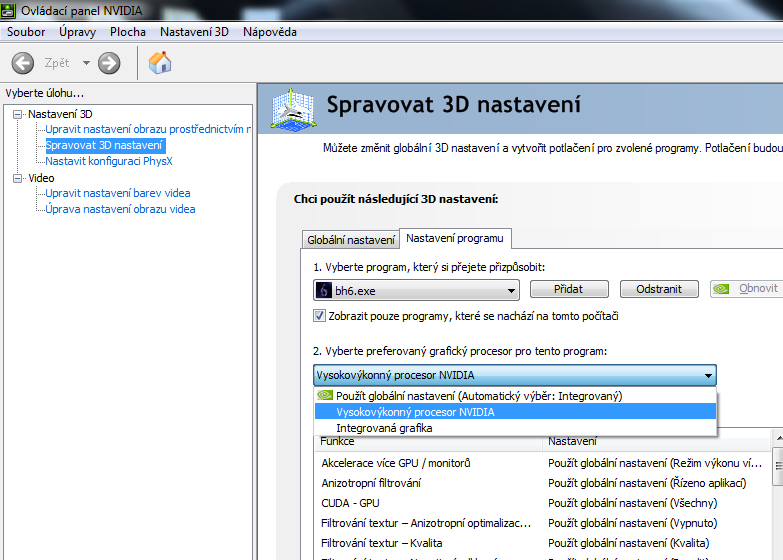This screenshot has width=783, height=560.
Task: Click the settings list scroll up arrow
Action: (778, 438)
